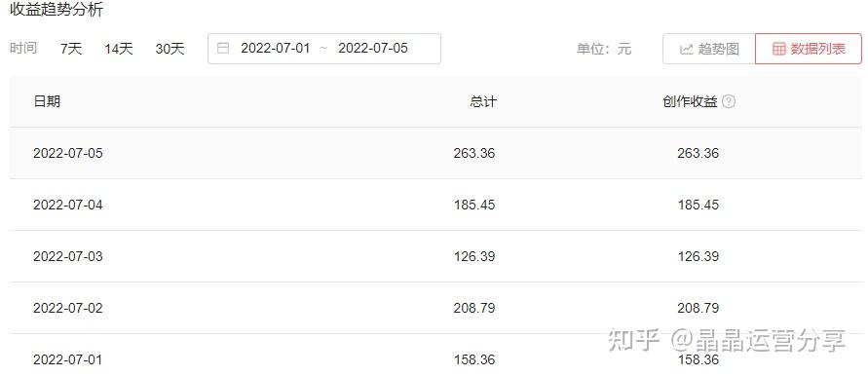Image resolution: width=868 pixels, height=376 pixels.
Task: Switch to the 数据列表 view
Action: point(809,49)
